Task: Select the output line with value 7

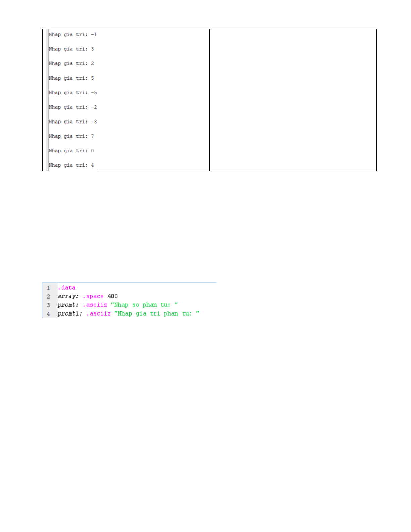Action: [71, 136]
